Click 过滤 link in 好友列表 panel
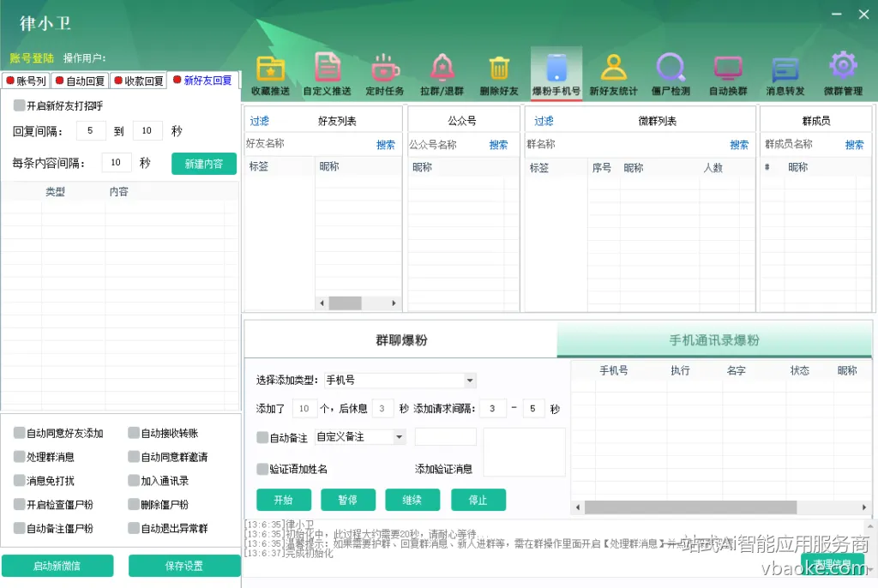The image size is (878, 588). 259,121
